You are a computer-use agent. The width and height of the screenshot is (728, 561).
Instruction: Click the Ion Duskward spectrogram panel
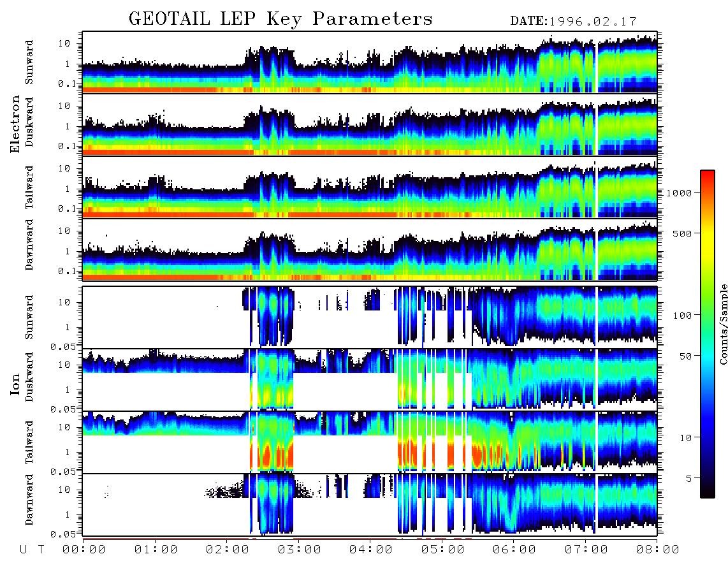370,380
